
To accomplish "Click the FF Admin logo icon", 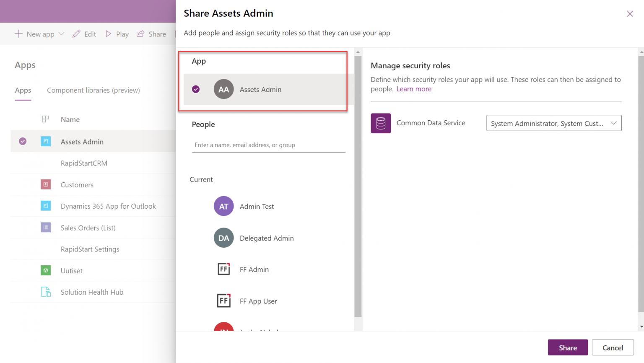I will (x=223, y=269).
